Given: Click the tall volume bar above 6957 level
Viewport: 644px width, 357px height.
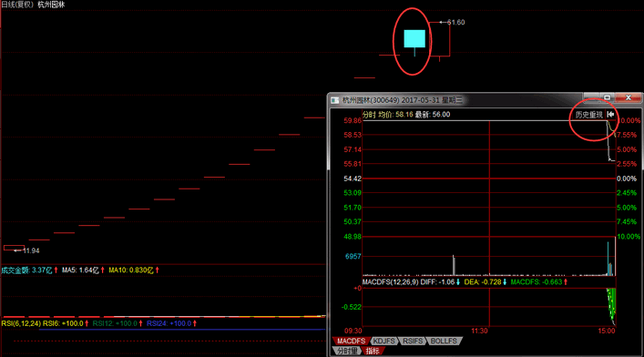Looking at the screenshot, I should [x=454, y=265].
